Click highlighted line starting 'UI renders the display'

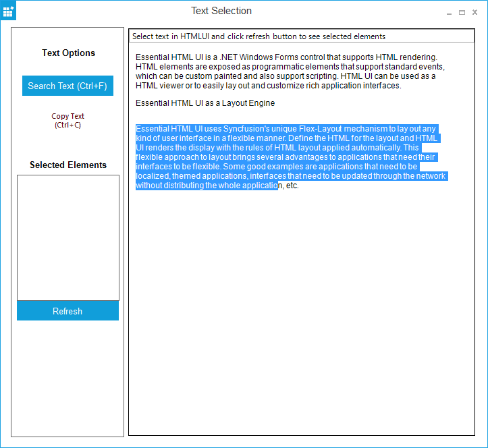[278, 148]
